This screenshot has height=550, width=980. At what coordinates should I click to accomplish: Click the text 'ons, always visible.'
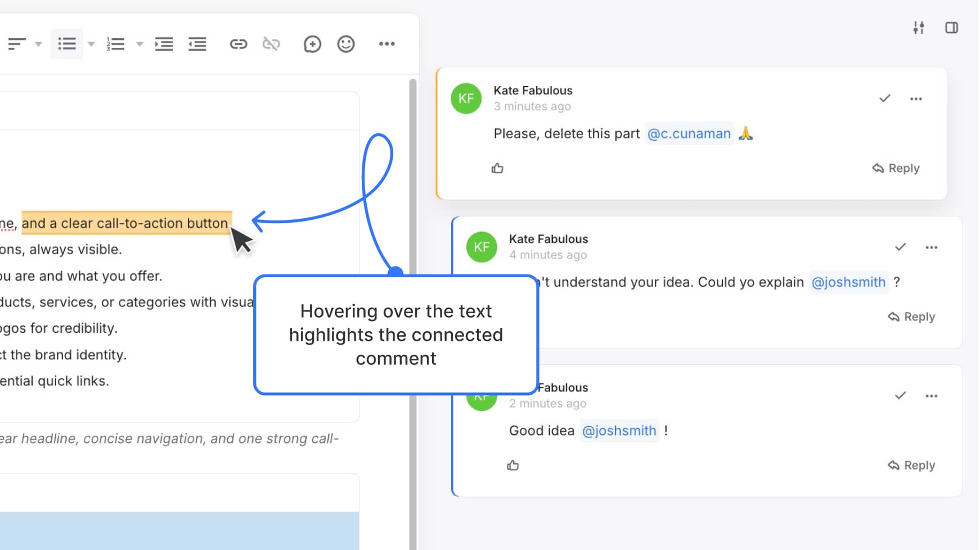61,249
